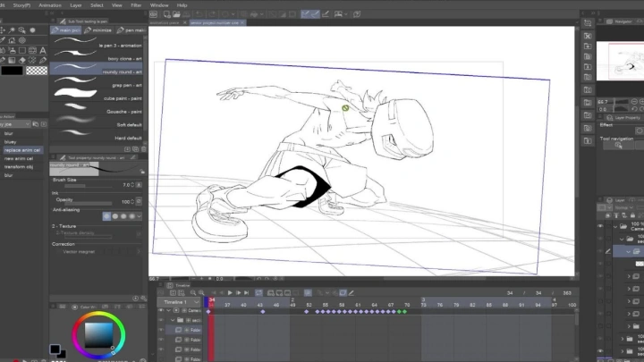Jump to the last timeline frame
The width and height of the screenshot is (644, 362).
(247, 292)
